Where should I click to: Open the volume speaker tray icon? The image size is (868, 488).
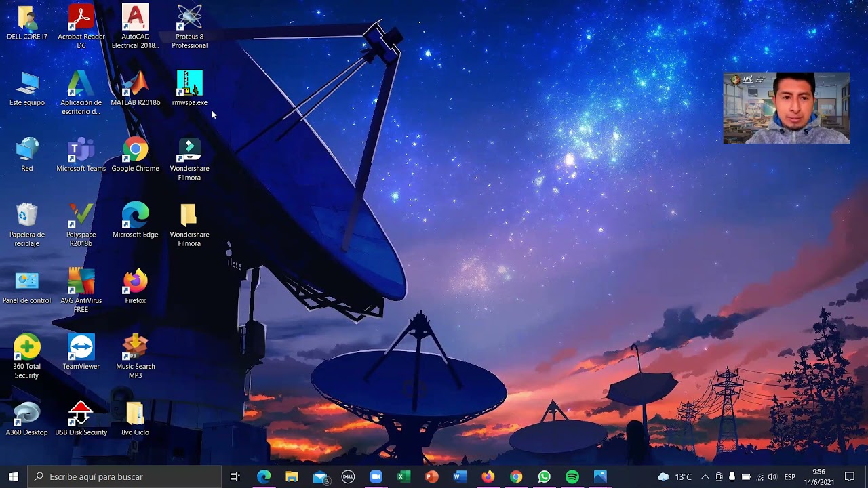coord(772,476)
